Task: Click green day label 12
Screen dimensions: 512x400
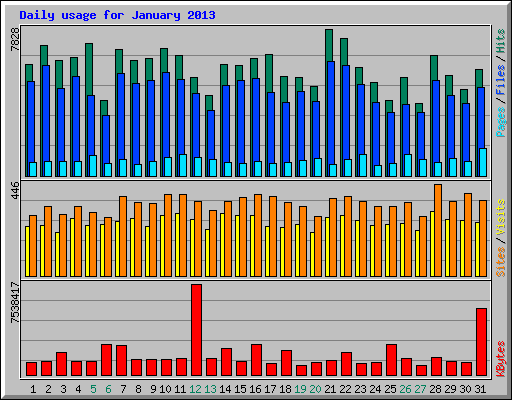Action: pyautogui.click(x=195, y=389)
